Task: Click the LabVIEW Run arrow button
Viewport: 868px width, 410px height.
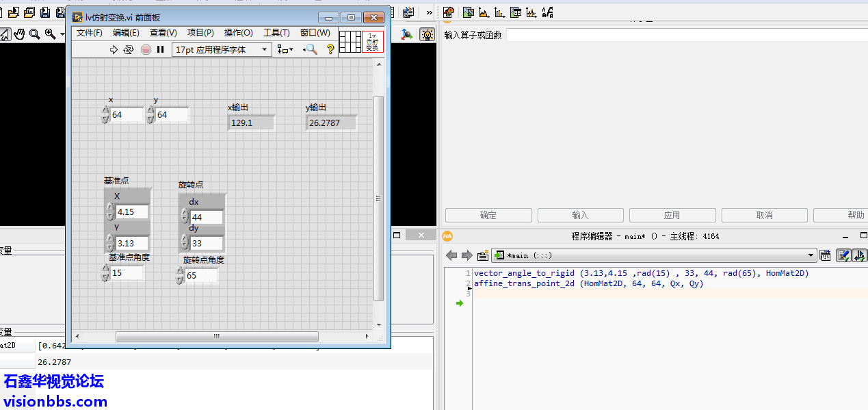Action: [x=114, y=49]
